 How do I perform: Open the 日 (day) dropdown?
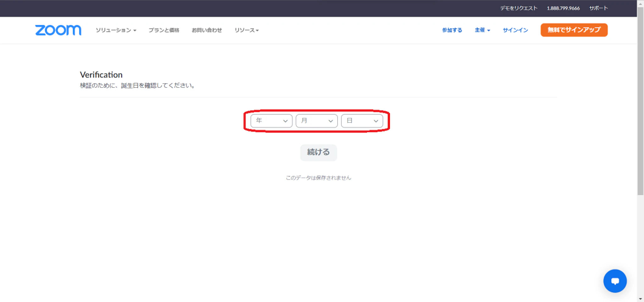pyautogui.click(x=362, y=121)
